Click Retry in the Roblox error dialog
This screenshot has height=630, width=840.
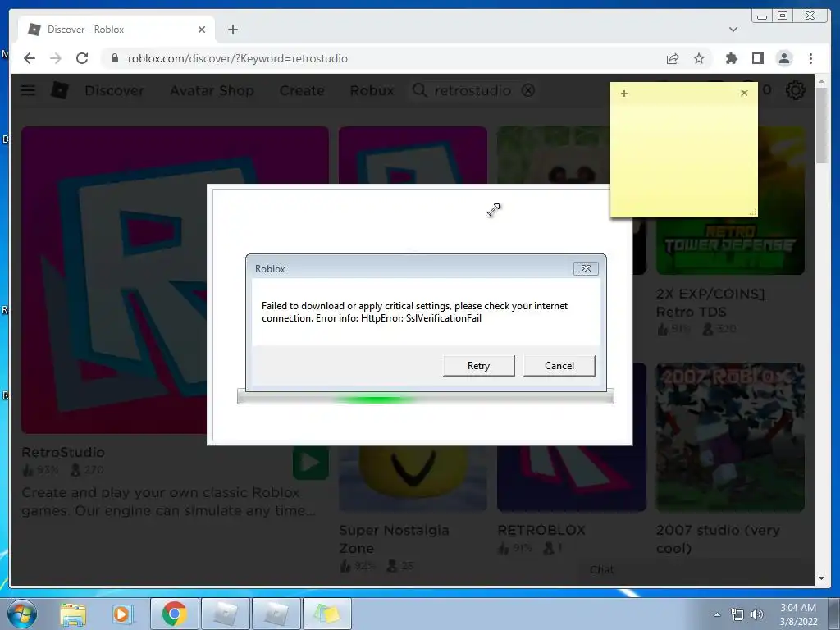[x=478, y=365]
